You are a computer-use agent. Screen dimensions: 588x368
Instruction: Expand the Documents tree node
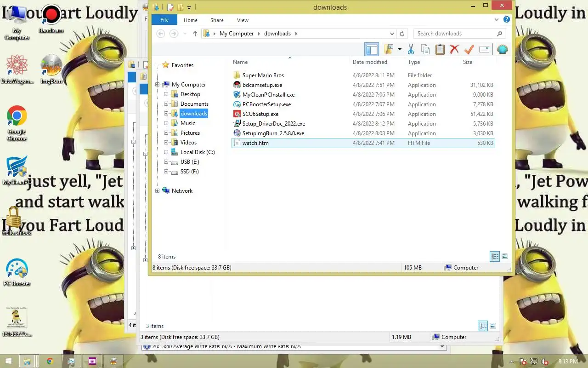[x=166, y=104]
